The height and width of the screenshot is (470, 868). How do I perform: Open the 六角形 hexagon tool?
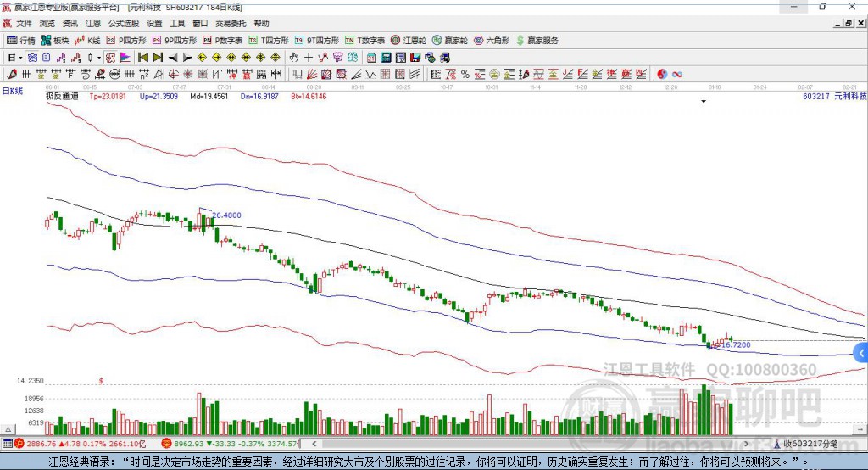(x=492, y=41)
